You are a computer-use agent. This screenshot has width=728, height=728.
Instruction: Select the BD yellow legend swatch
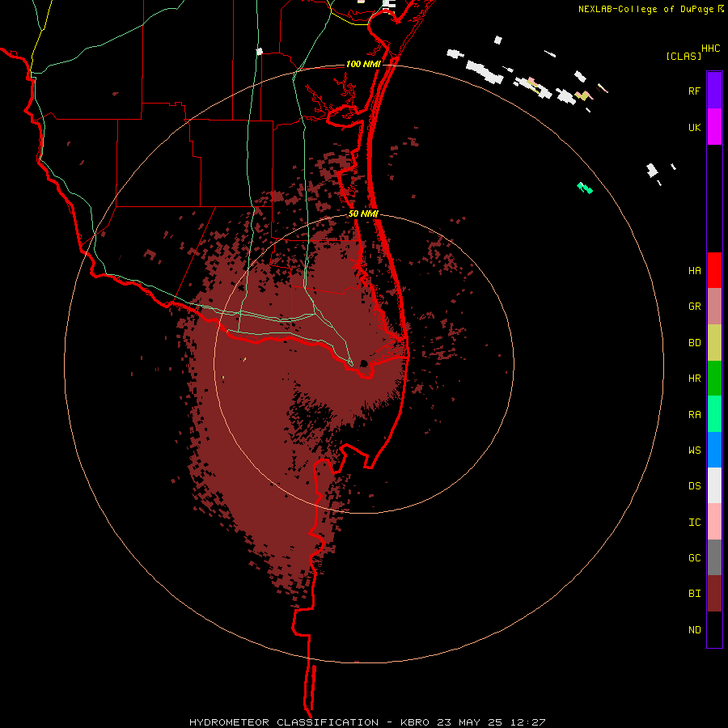pyautogui.click(x=714, y=343)
